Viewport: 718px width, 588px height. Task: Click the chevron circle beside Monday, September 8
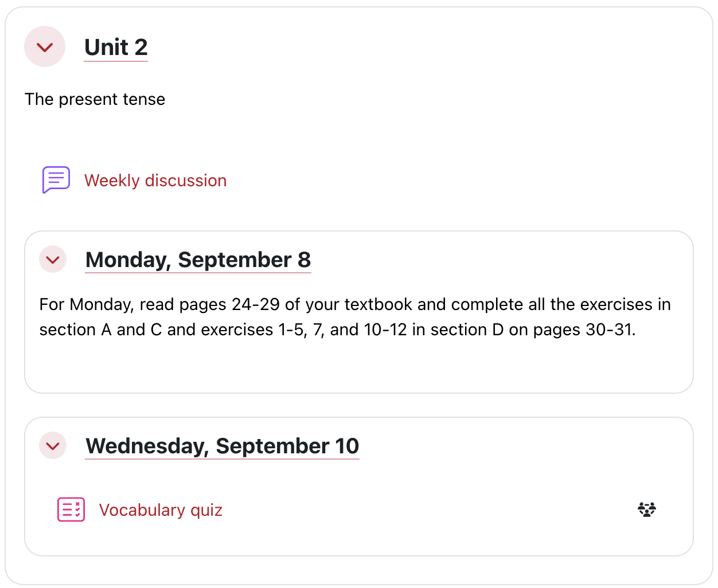point(52,259)
